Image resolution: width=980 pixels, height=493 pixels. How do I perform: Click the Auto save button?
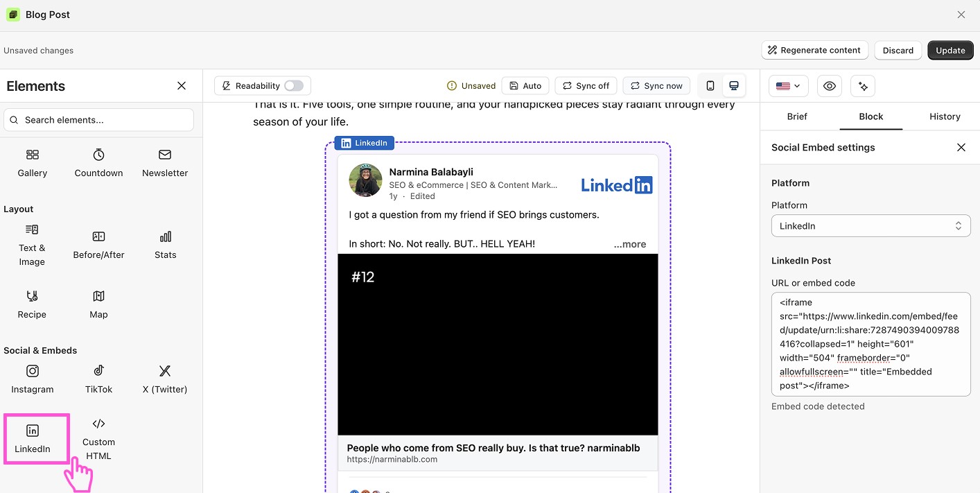(525, 86)
